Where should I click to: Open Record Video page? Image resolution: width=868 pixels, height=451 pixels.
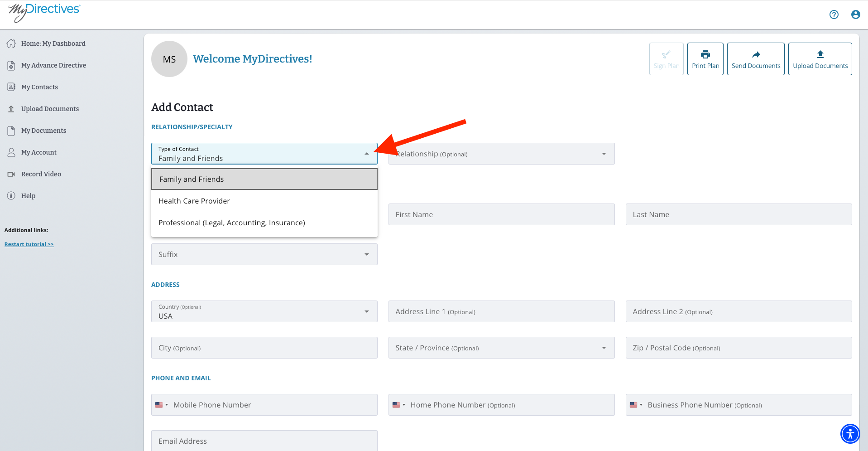click(x=41, y=174)
